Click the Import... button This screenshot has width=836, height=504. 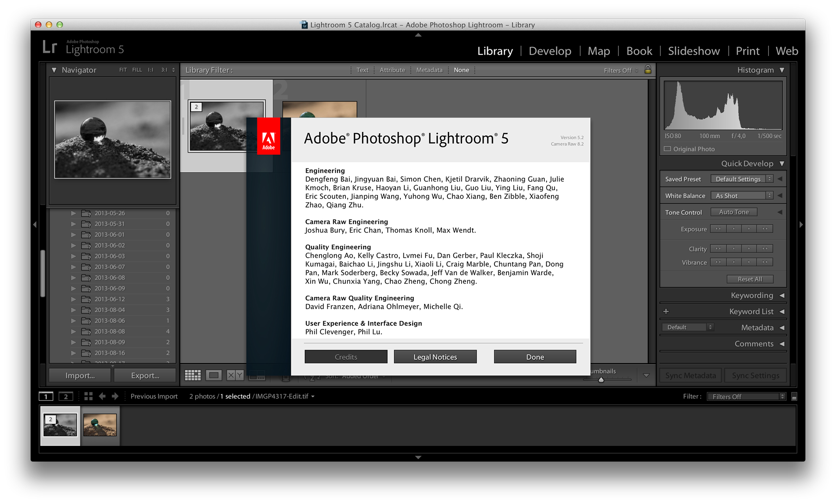(x=80, y=375)
